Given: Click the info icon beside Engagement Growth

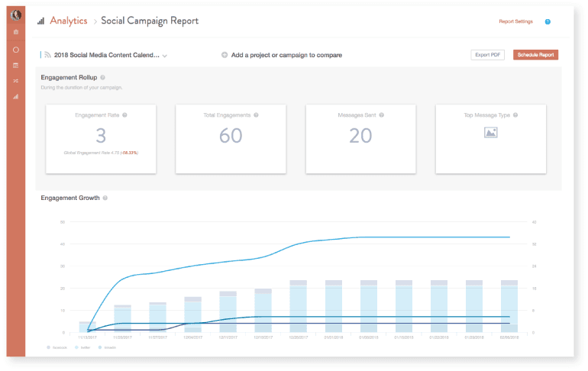Looking at the screenshot, I should (105, 198).
